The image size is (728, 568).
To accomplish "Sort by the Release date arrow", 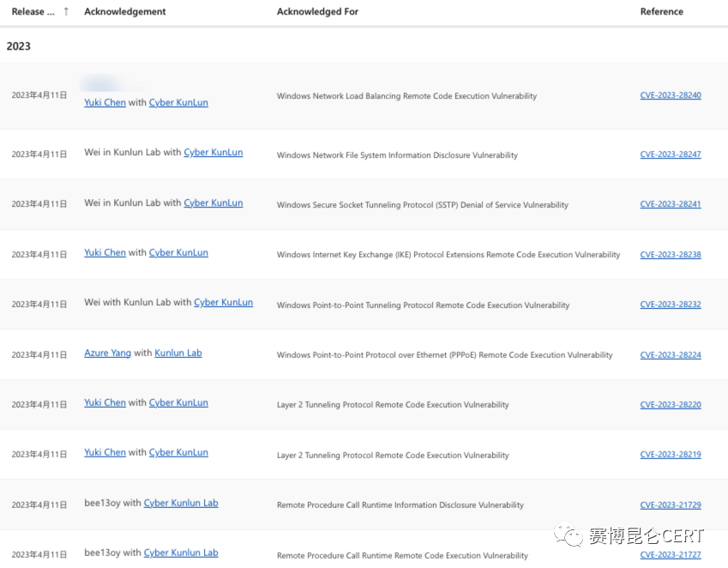I will (66, 12).
